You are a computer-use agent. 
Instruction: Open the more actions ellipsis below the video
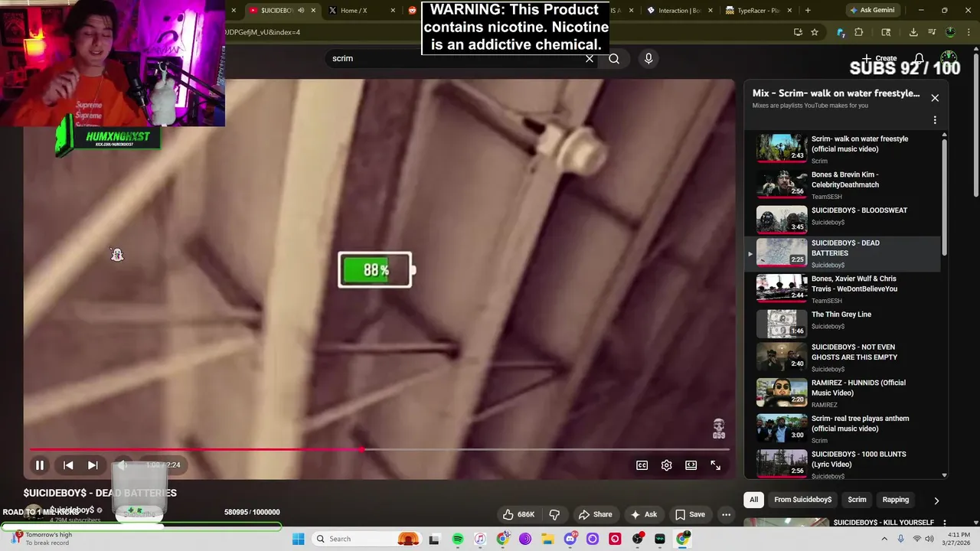pyautogui.click(x=726, y=514)
